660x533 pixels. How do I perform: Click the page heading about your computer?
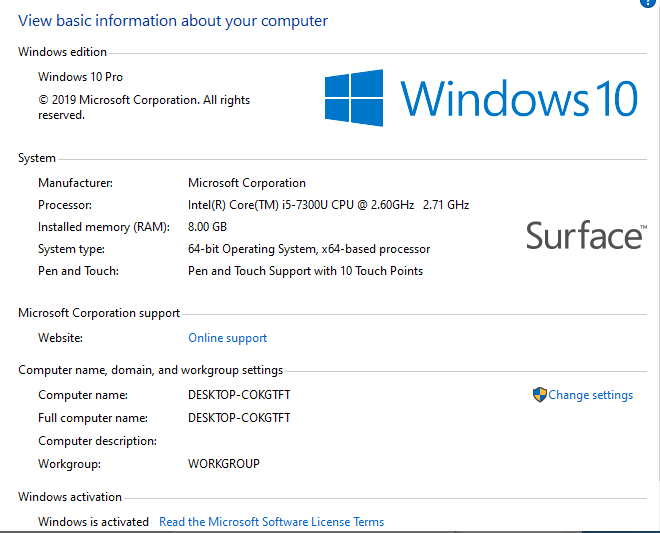pos(172,20)
